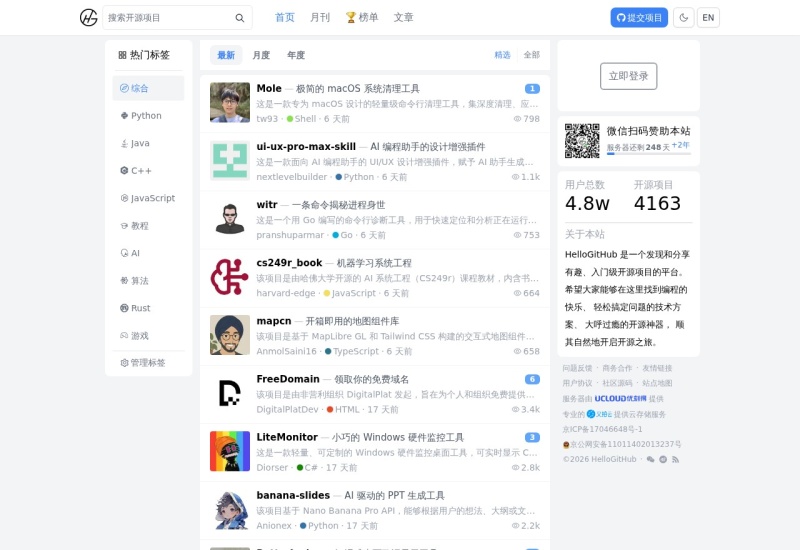Click nextlevelbuilder author name
The width and height of the screenshot is (800, 550).
[x=291, y=177]
